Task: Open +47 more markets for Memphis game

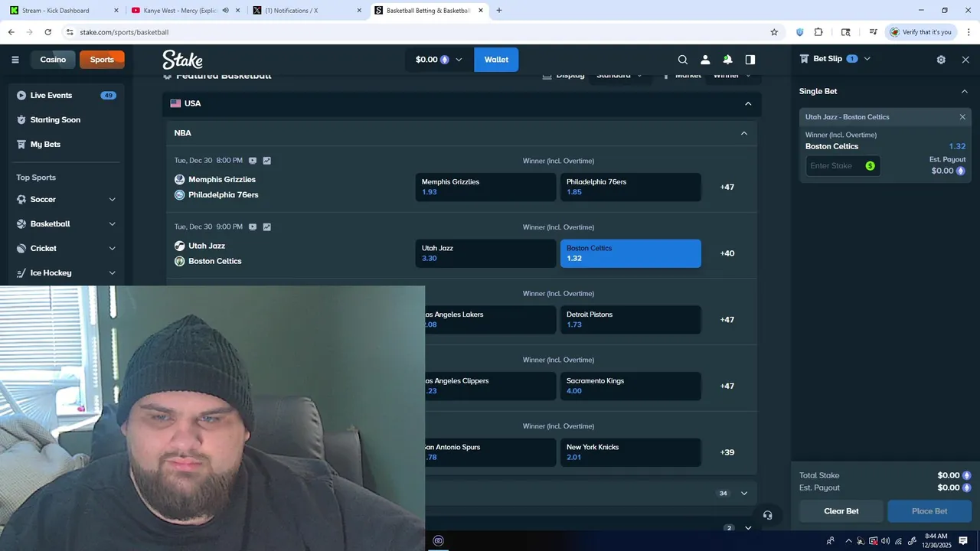Action: coord(727,187)
